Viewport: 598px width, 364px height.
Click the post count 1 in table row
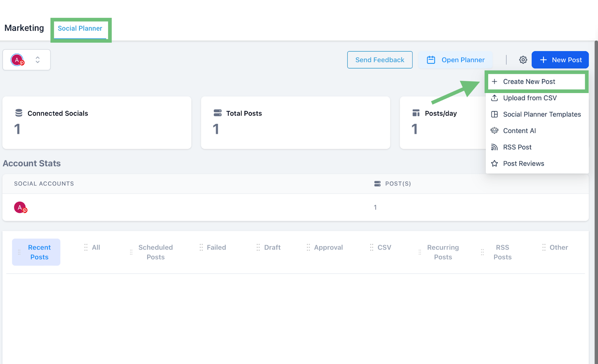coord(375,208)
